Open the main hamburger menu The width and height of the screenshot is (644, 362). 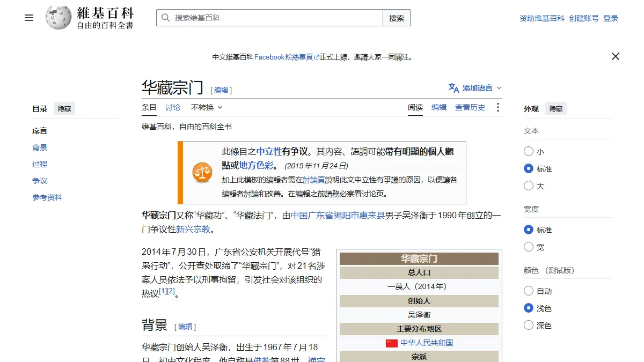[x=29, y=18]
